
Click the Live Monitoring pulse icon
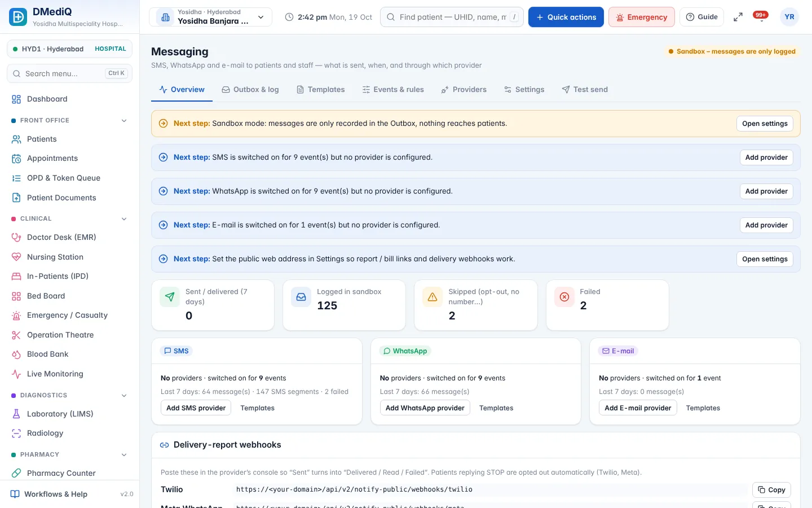16,374
